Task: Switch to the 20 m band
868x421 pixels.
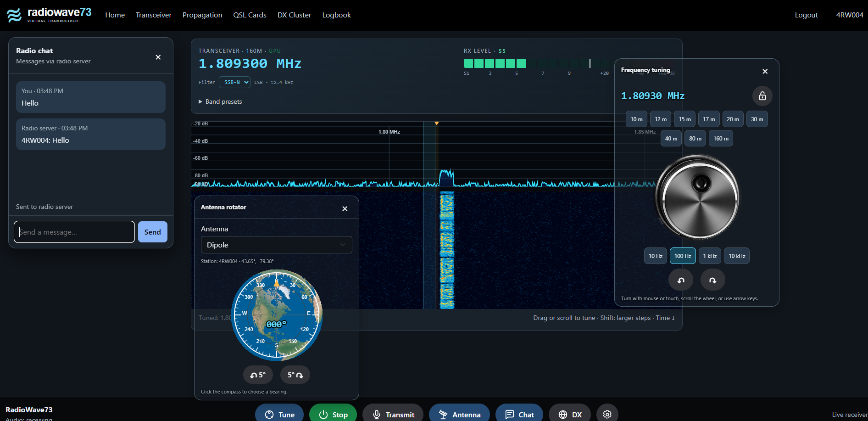Action: 733,119
